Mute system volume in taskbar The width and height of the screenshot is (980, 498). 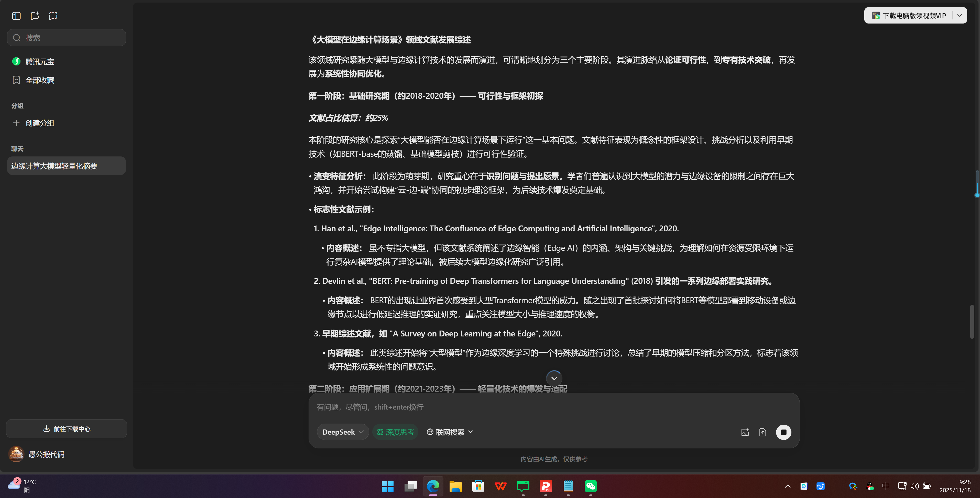point(914,486)
